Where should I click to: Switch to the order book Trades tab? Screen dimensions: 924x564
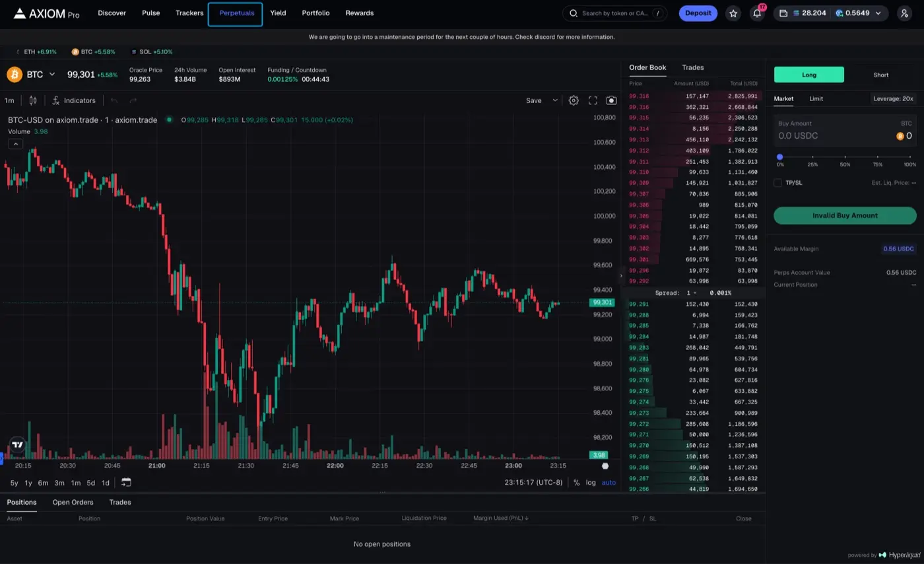pos(693,67)
